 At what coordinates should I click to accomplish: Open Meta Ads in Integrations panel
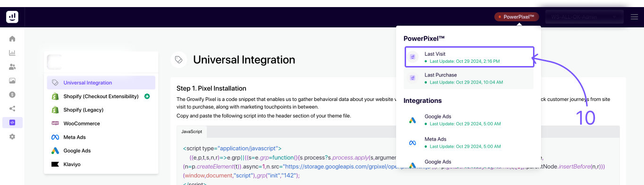tap(469, 143)
